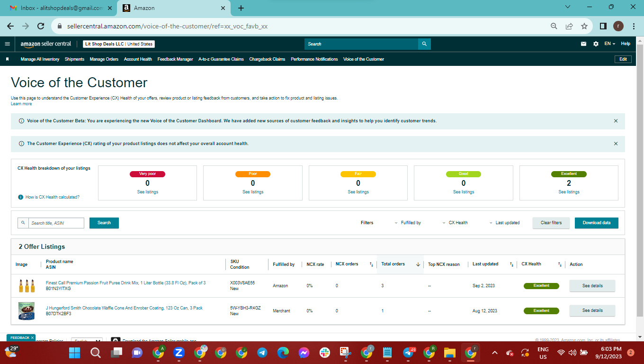The image size is (644, 364).
Task: Click the magnifier button on Seller Central search
Action: pyautogui.click(x=424, y=44)
